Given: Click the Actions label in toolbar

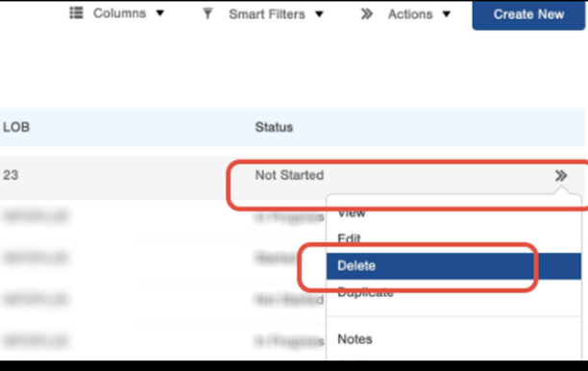Looking at the screenshot, I should point(410,14).
